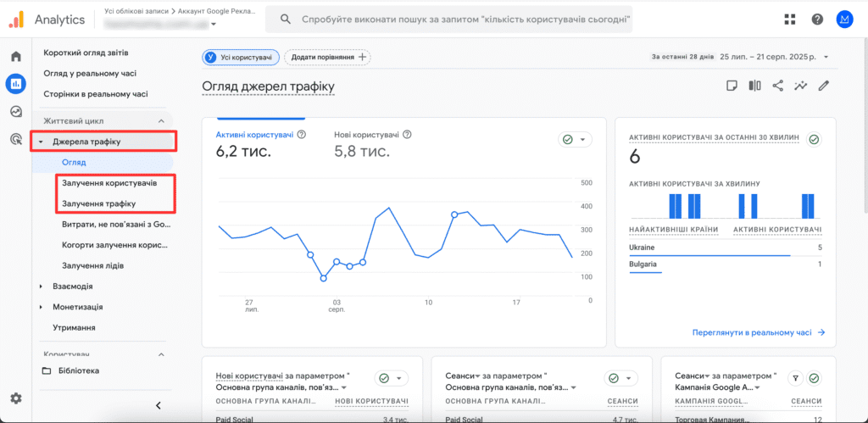Viewport: 868px width, 423px height.
Task: Click filter icon on Кампанія Google card
Action: [795, 379]
